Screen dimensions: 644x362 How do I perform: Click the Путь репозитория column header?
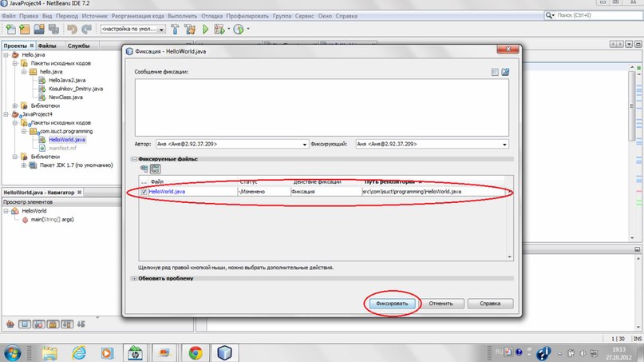click(x=393, y=182)
